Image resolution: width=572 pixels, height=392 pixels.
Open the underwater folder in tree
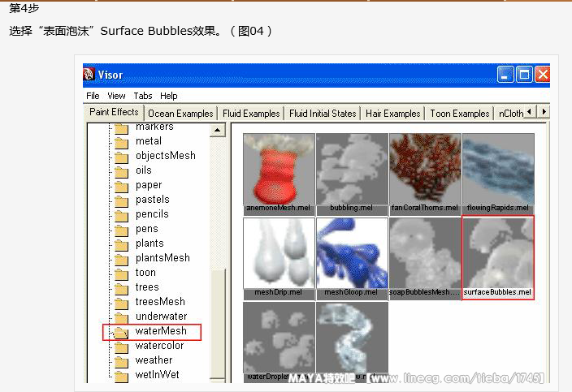tap(161, 317)
